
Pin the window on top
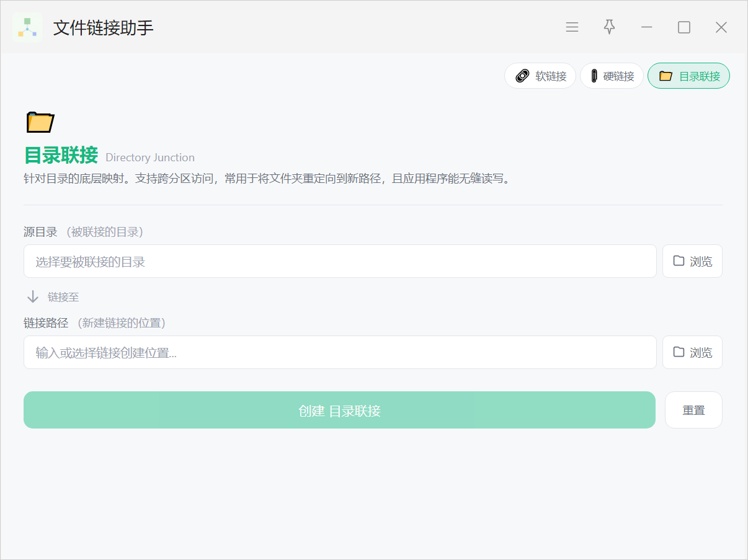(609, 27)
